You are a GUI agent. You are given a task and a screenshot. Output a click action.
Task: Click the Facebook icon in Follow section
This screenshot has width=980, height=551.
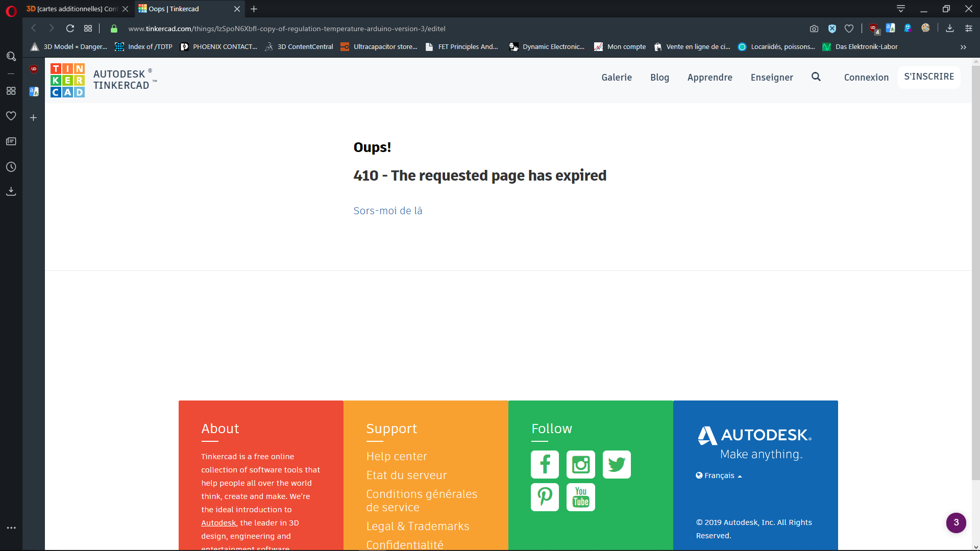point(545,464)
